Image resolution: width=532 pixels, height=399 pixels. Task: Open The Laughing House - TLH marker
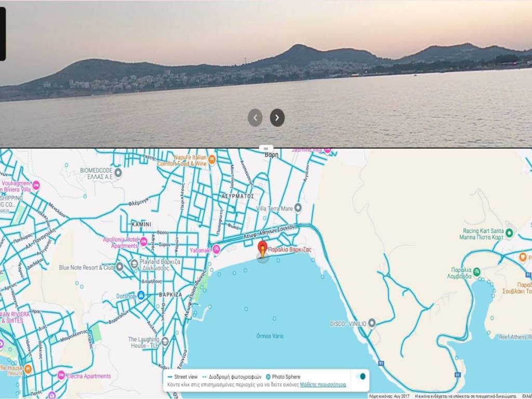click(165, 341)
